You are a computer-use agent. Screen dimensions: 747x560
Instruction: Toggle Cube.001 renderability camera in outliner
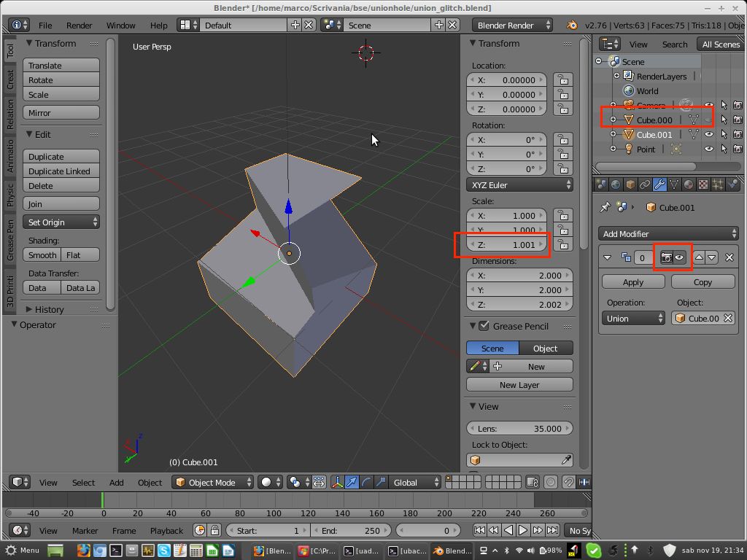[738, 134]
